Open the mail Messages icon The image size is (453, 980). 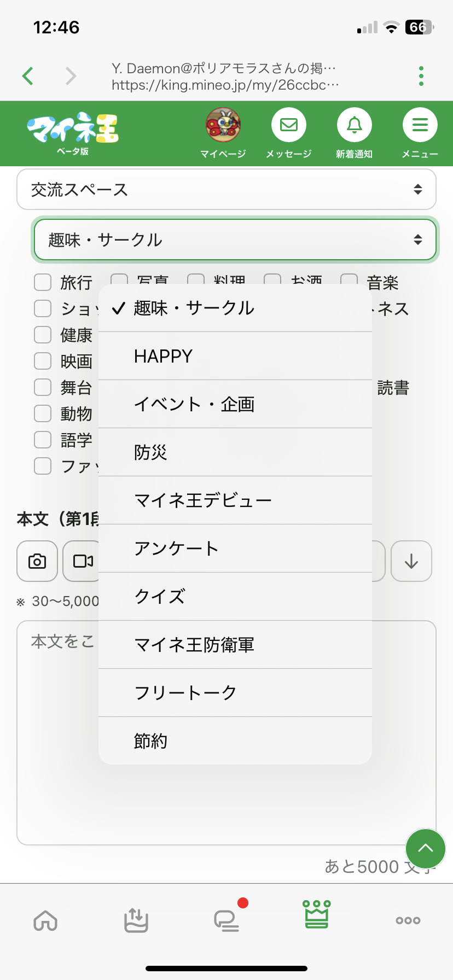pos(288,125)
